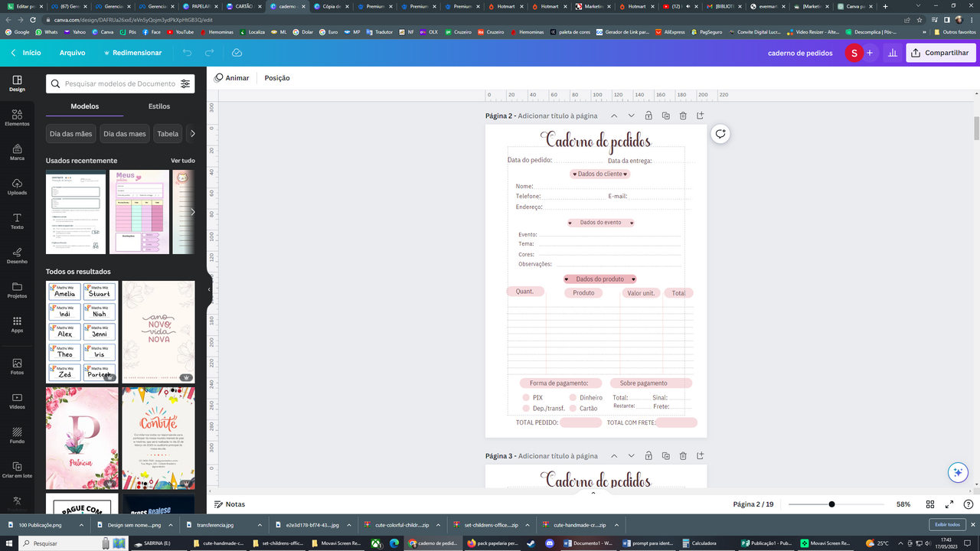Screen dimensions: 980x551
Task: Select the Patricia floral P template
Action: 82,438
